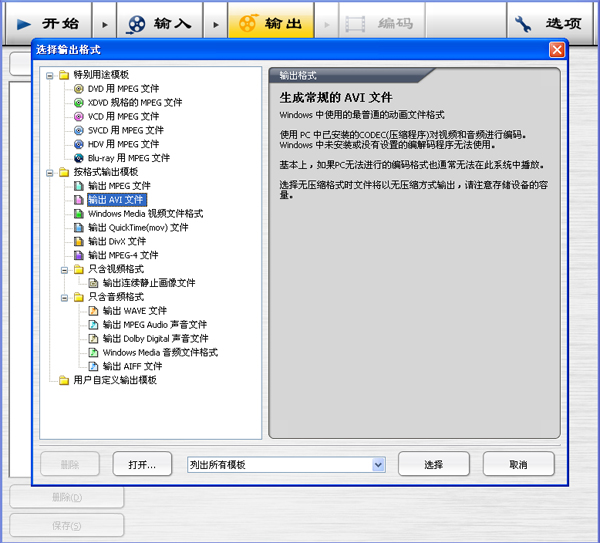The height and width of the screenshot is (543, 600).
Task: Select 用户自定义输出模板 folder label
Action: (x=115, y=380)
